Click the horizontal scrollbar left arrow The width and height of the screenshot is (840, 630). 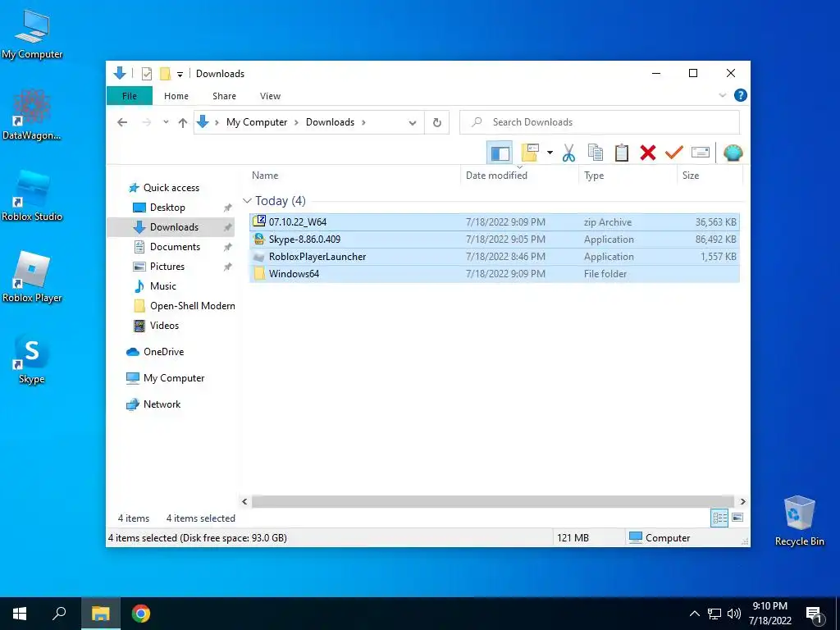pos(244,501)
